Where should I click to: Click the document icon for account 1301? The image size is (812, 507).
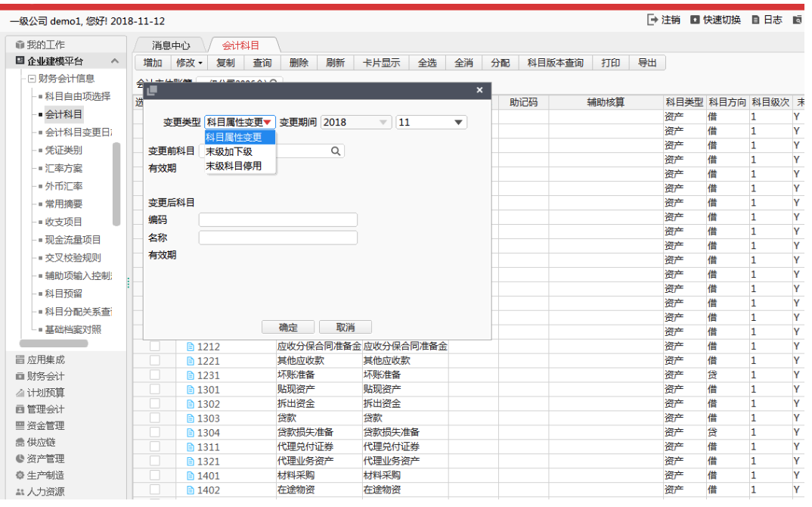coord(190,389)
